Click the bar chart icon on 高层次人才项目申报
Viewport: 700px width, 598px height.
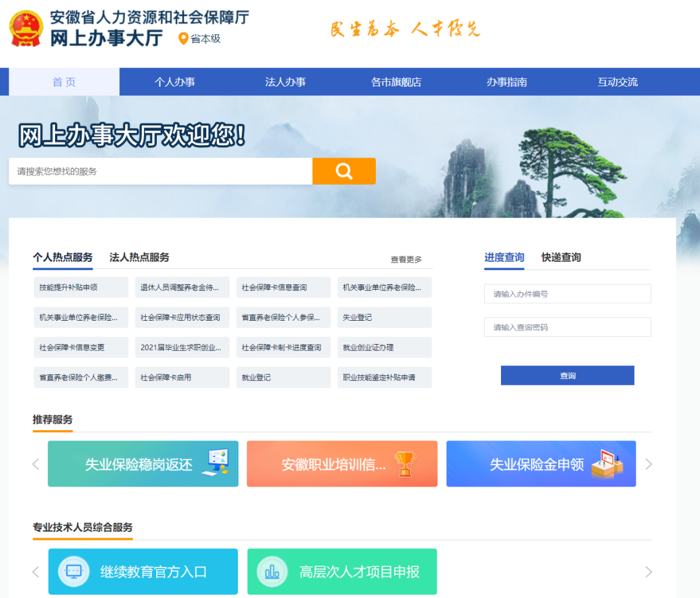[272, 571]
